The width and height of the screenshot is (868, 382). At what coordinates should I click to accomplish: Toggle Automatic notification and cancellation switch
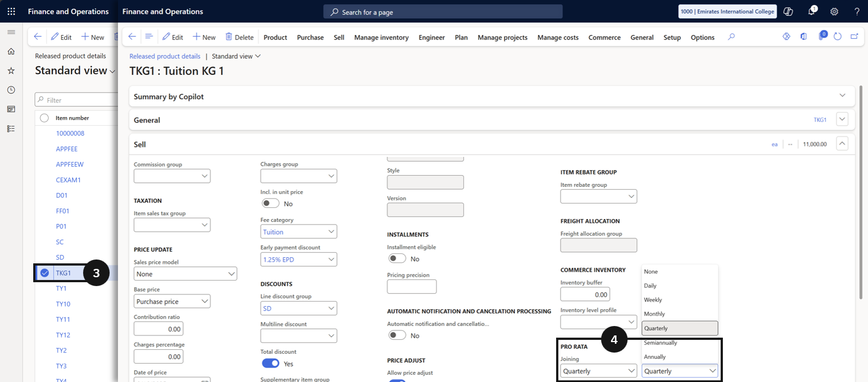397,335
